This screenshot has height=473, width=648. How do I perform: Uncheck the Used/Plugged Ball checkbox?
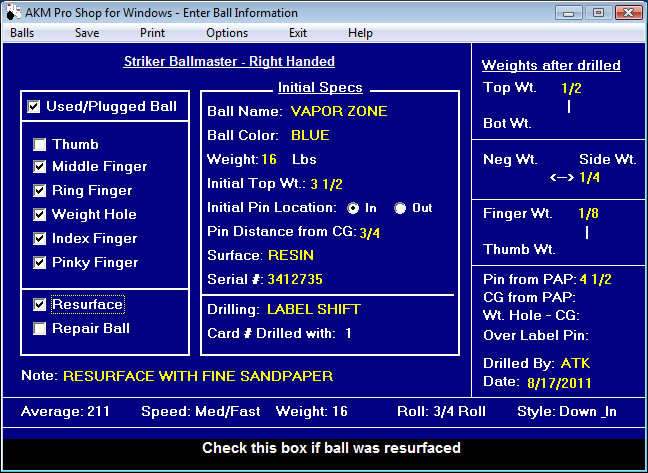tap(35, 107)
